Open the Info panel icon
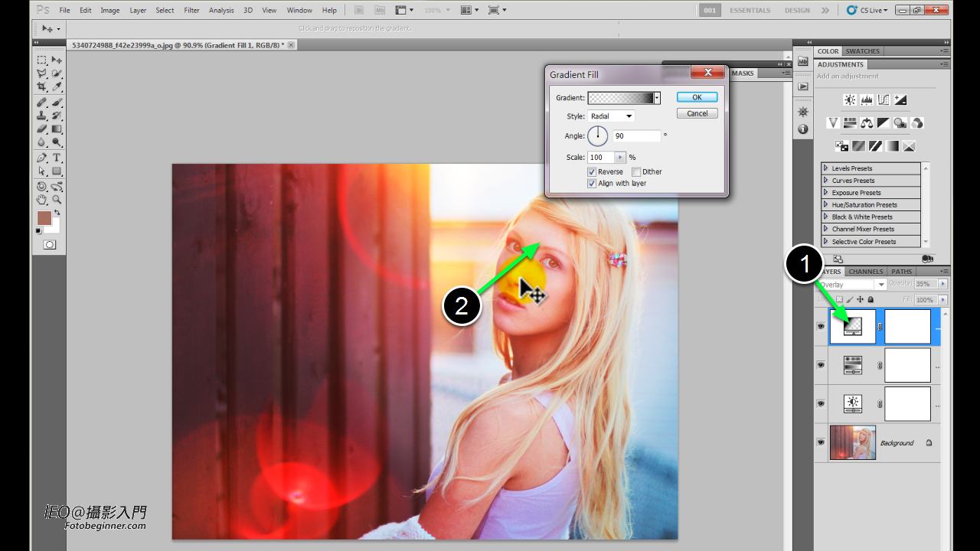This screenshot has width=980, height=551. click(802, 129)
